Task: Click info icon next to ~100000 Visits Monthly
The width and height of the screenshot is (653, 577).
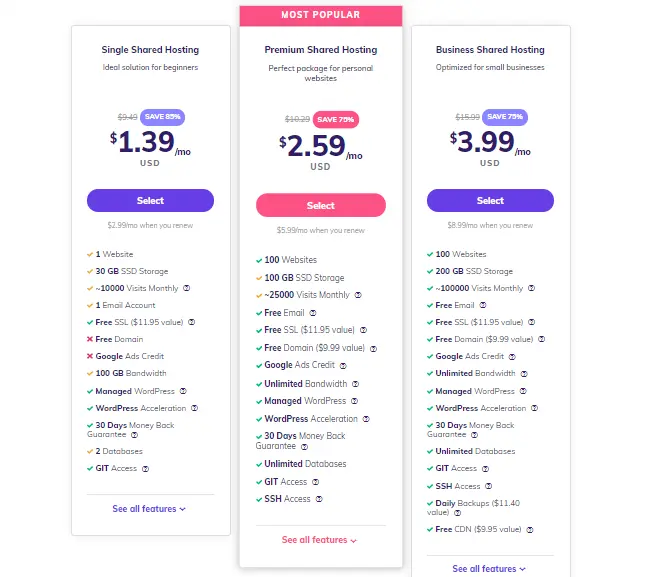Action: 531,288
